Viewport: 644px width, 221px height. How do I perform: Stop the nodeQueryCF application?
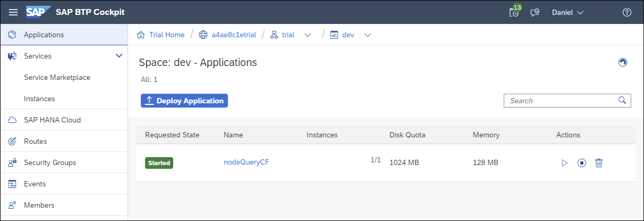tap(582, 162)
